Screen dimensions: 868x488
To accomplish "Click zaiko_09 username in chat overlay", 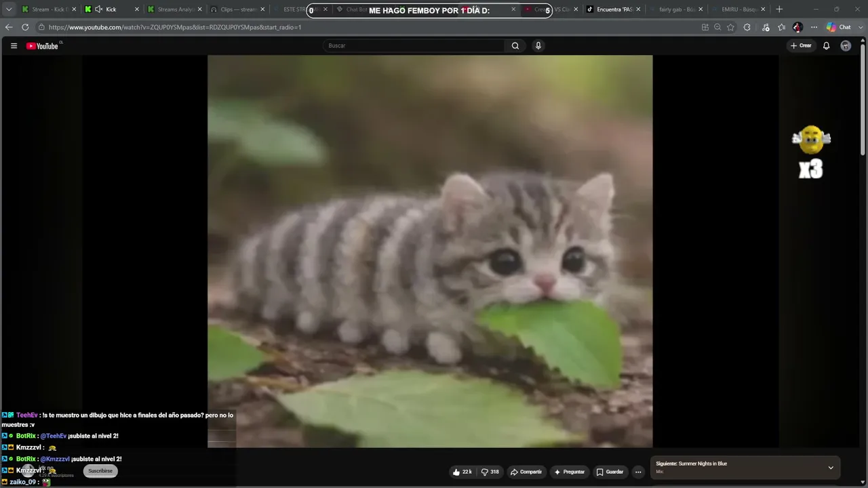I will 22,483.
